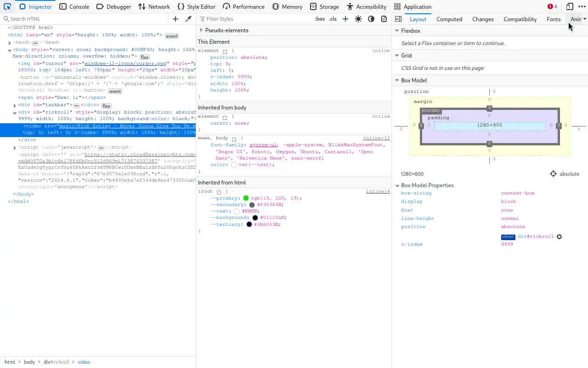Collapse the Box Model Properties section

coord(397,185)
